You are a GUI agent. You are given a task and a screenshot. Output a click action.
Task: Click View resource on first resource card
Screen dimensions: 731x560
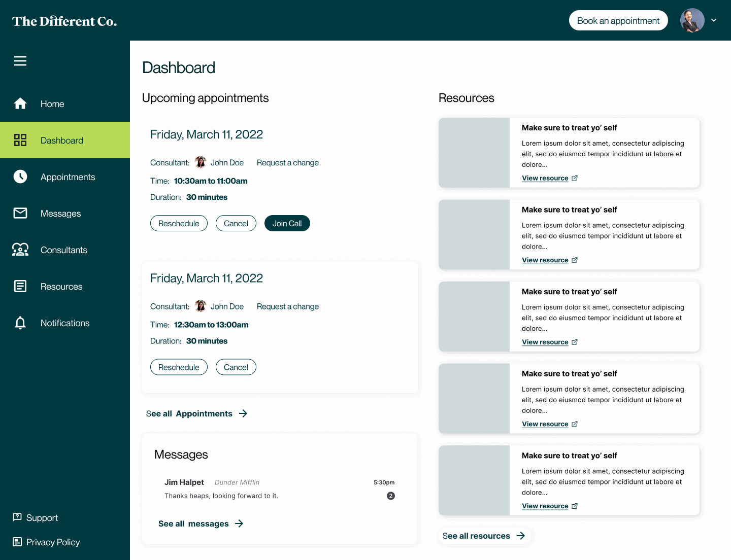pyautogui.click(x=545, y=178)
